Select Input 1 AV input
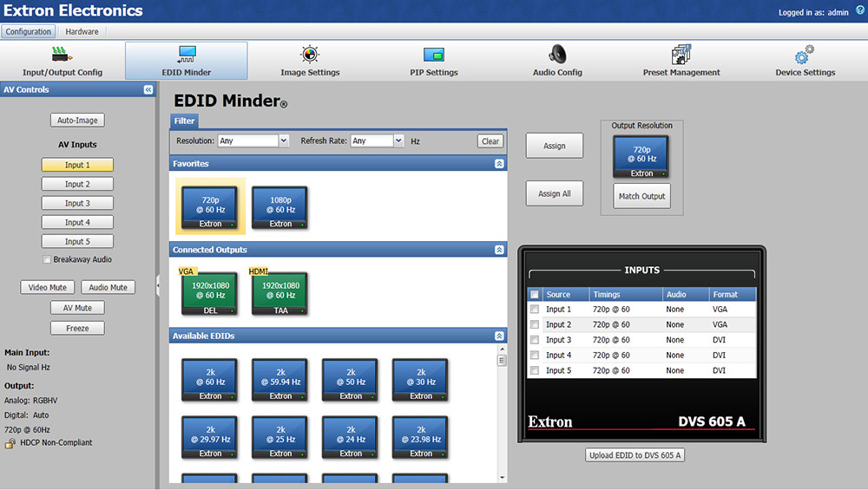This screenshot has height=490, width=868. [77, 165]
